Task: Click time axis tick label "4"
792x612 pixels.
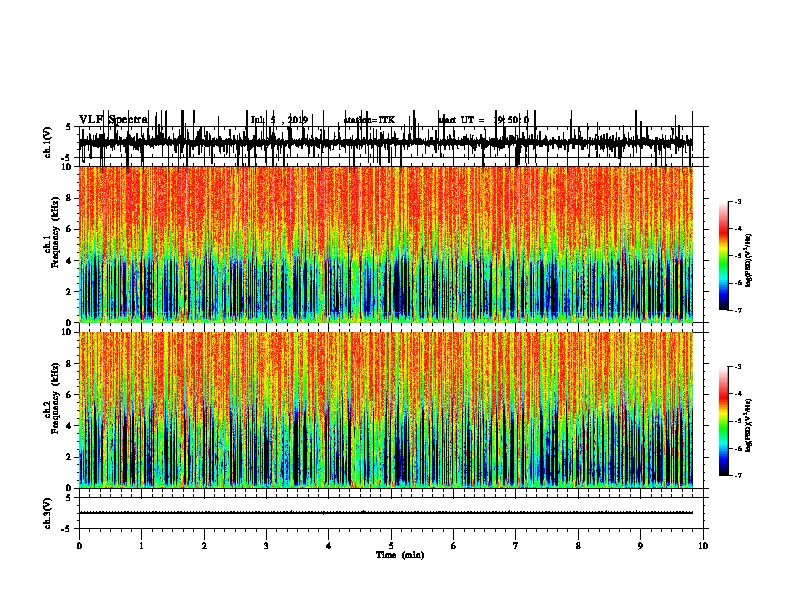Action: pos(329,546)
